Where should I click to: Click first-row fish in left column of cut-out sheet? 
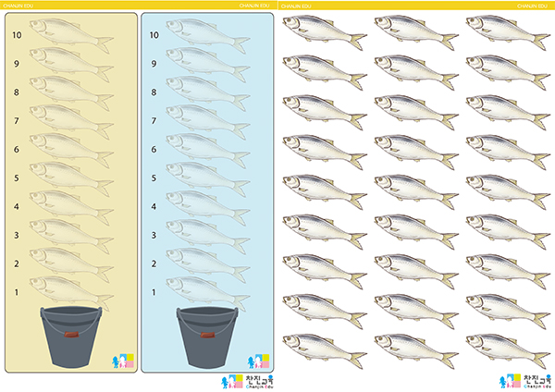coord(325,32)
